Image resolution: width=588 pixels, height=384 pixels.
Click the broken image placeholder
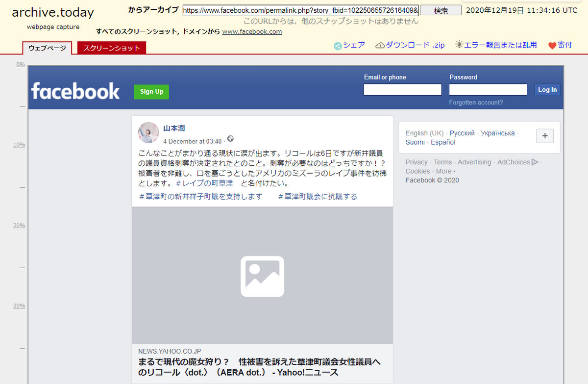point(262,276)
